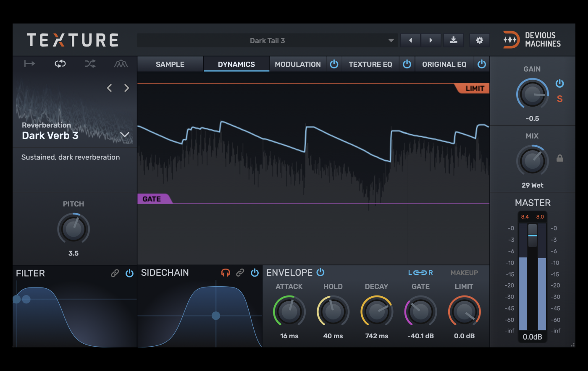Click the Hold knob
Screen dimensions: 588x371
(x=333, y=311)
